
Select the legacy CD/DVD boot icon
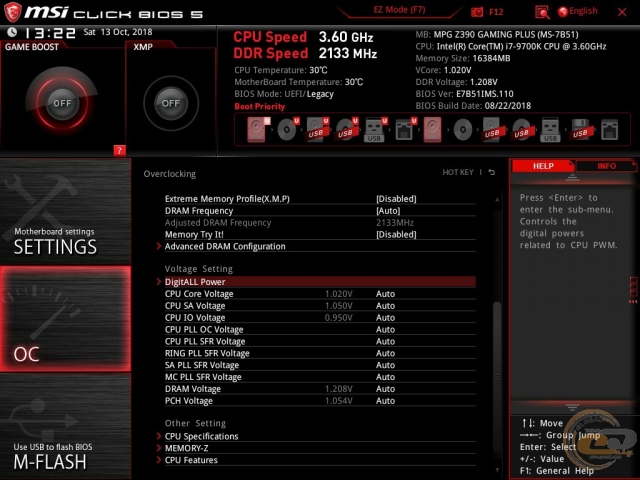(x=463, y=130)
